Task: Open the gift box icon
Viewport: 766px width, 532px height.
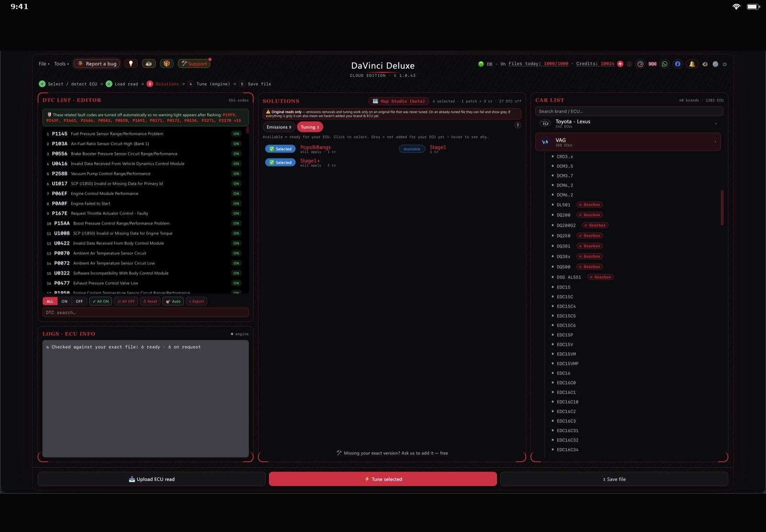Action: [x=167, y=64]
